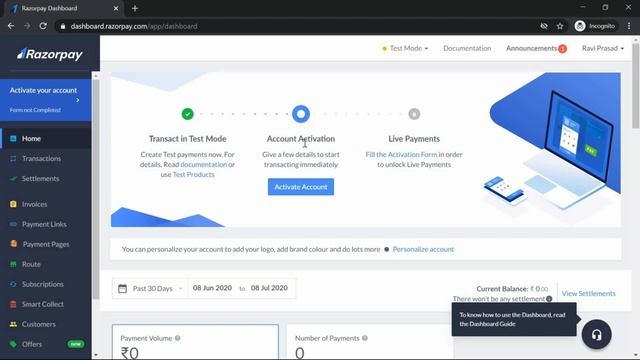Image resolution: width=640 pixels, height=360 pixels.
Task: Click the Account Activation step circle
Action: tap(301, 114)
